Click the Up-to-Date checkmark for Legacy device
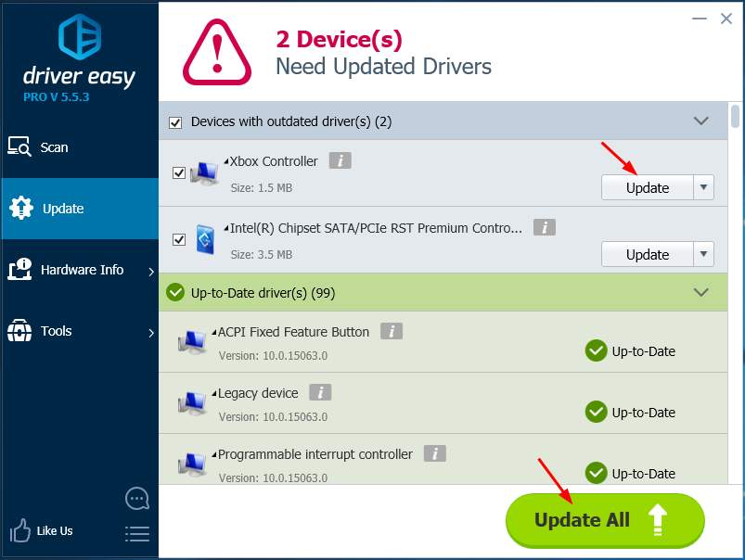Screen dimensions: 745x560 [x=596, y=412]
